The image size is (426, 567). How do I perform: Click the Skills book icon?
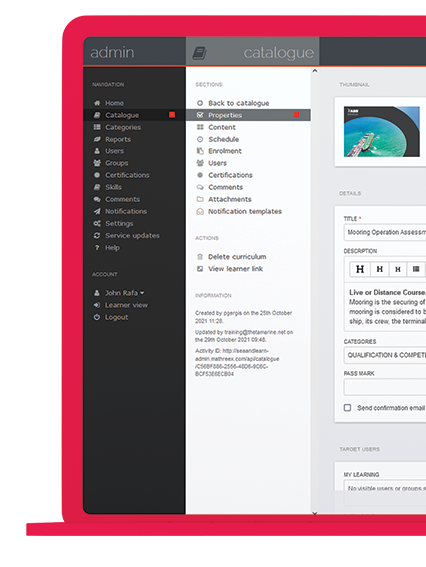click(97, 187)
